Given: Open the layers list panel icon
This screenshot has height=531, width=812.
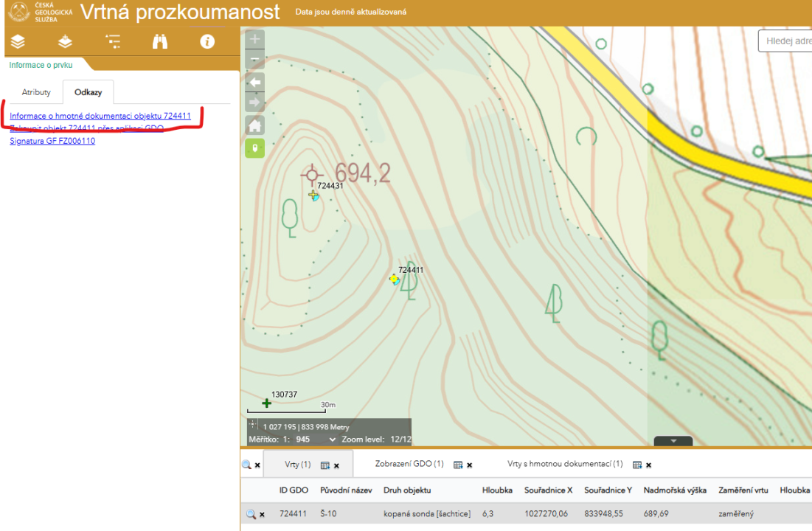Looking at the screenshot, I should pyautogui.click(x=18, y=41).
